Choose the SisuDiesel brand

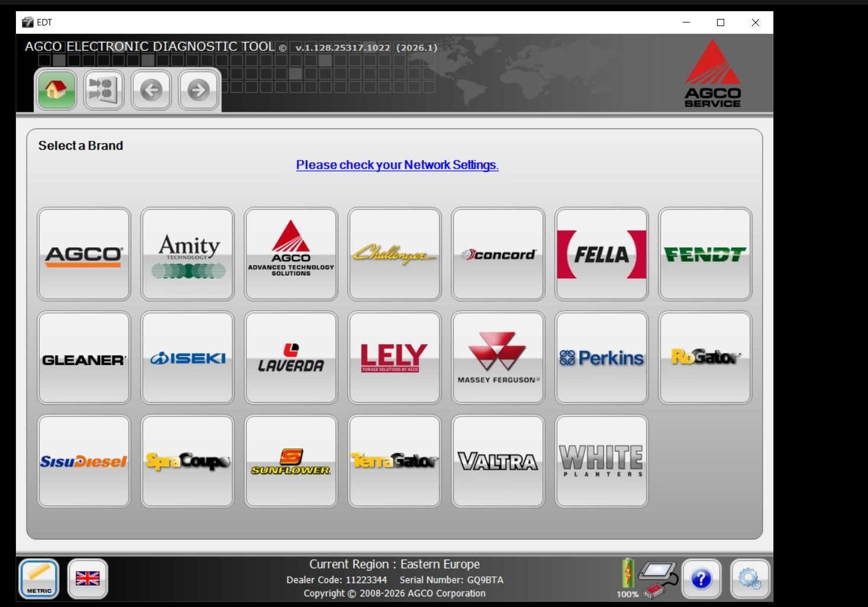(x=84, y=461)
